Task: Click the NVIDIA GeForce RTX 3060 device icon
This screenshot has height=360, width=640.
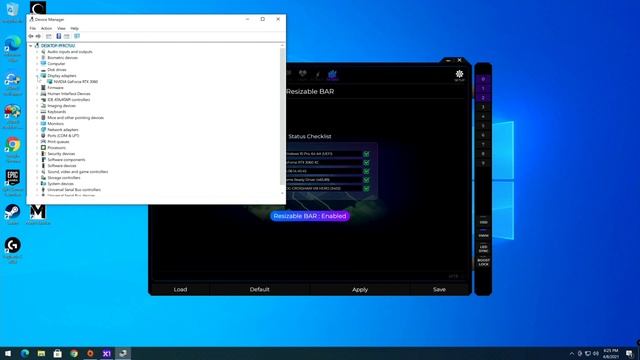Action: pos(50,82)
